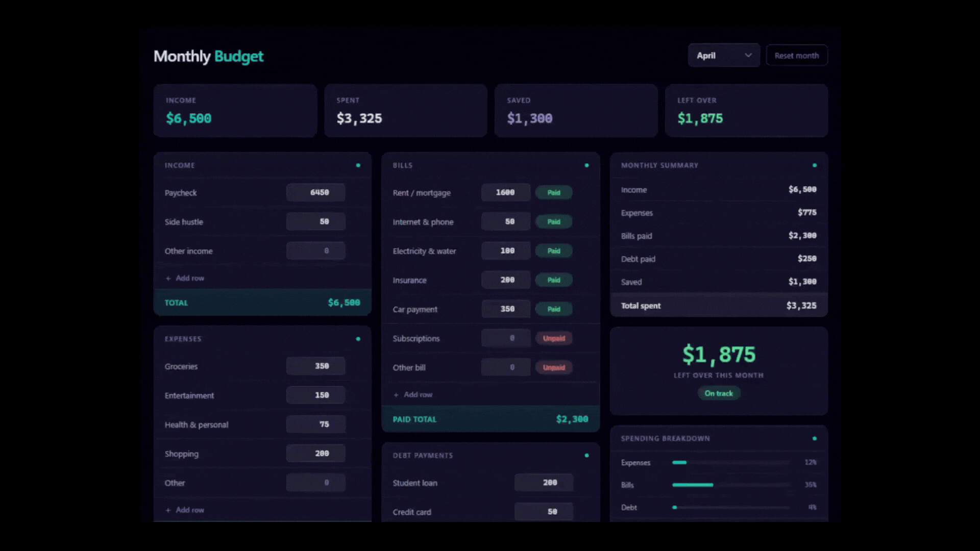The image size is (980, 551).
Task: Click the Spending Breakdown panel status dot
Action: [x=815, y=438]
